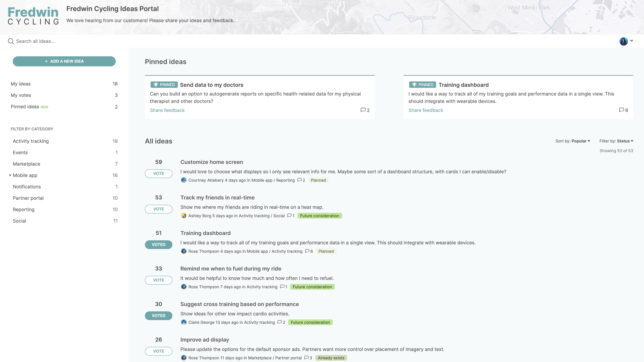644x362 pixels.
Task: Open the Pinned ideas sidebar section
Action: point(25,106)
